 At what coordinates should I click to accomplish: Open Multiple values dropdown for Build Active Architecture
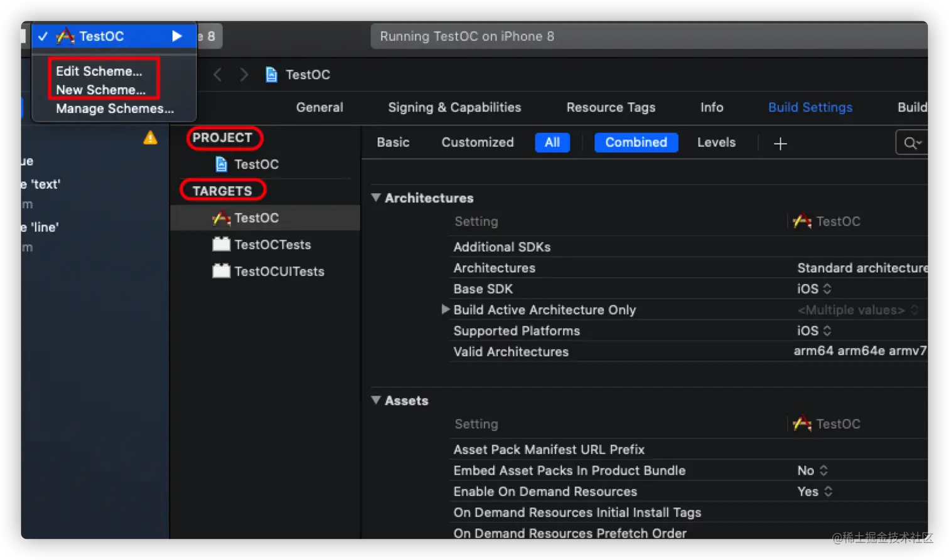click(x=857, y=310)
